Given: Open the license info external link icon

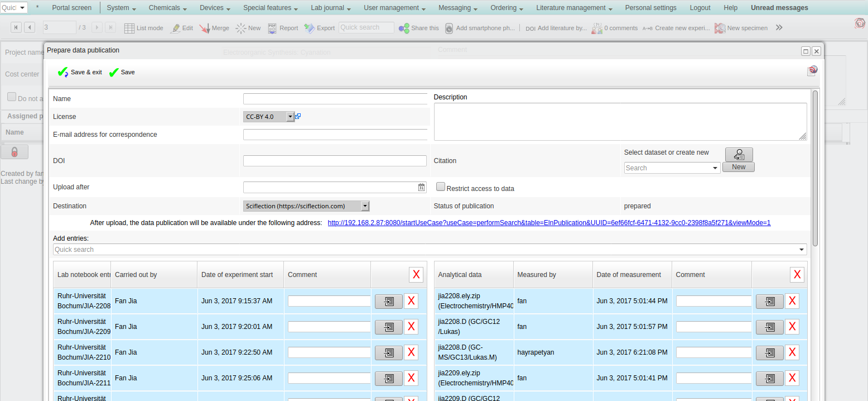Looking at the screenshot, I should click(x=298, y=116).
